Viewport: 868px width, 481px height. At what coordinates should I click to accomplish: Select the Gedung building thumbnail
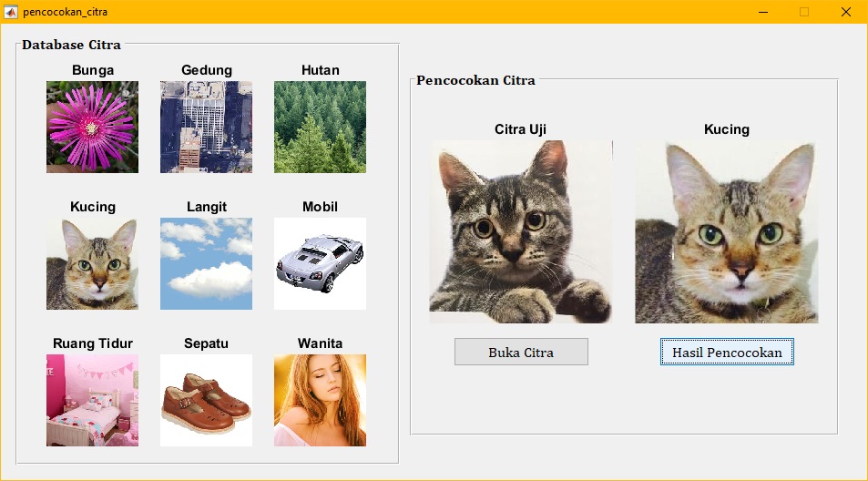click(x=206, y=128)
